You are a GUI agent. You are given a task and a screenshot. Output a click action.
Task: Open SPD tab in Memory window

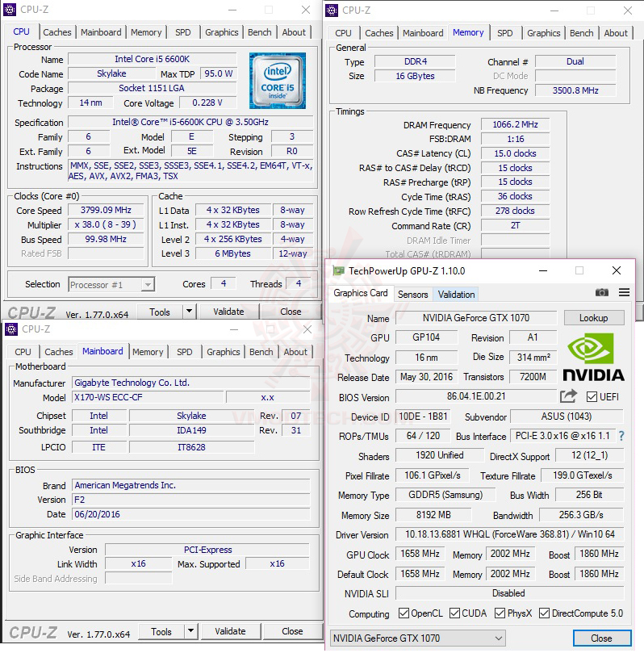(x=504, y=33)
